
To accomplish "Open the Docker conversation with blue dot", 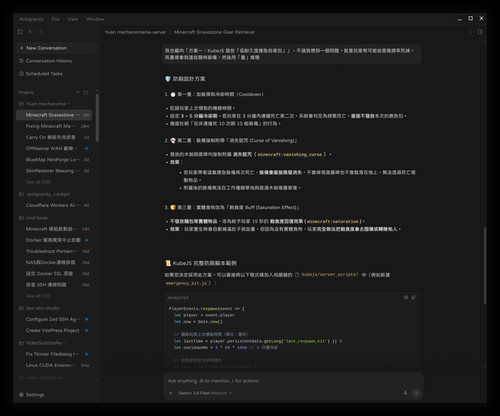I will (54, 240).
